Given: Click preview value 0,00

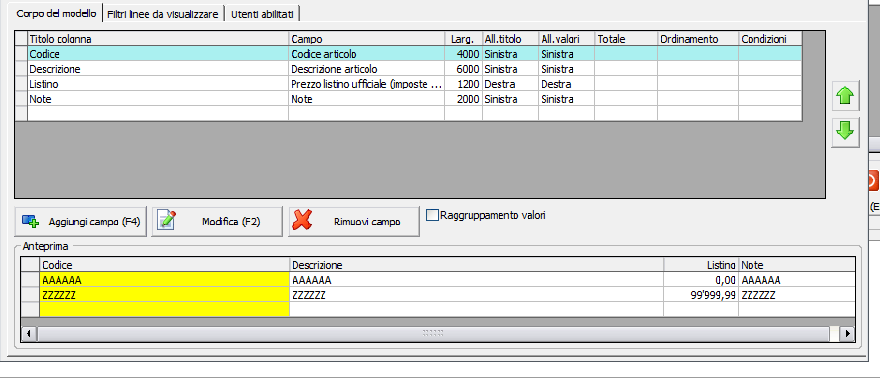Looking at the screenshot, I should click(x=701, y=280).
